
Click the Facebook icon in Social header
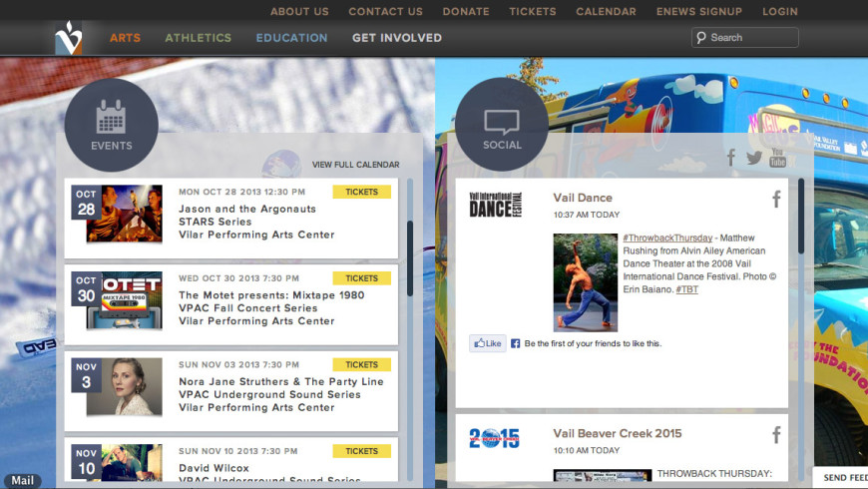coord(730,158)
